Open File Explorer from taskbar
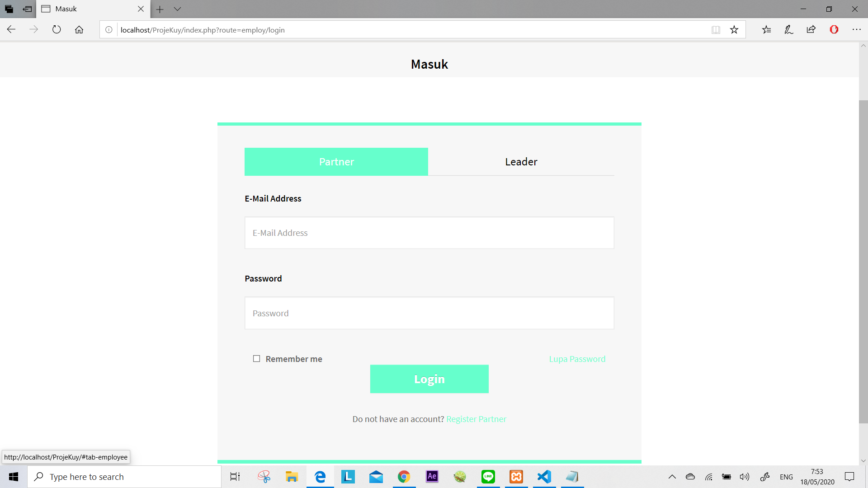The height and width of the screenshot is (488, 868). coord(292,477)
